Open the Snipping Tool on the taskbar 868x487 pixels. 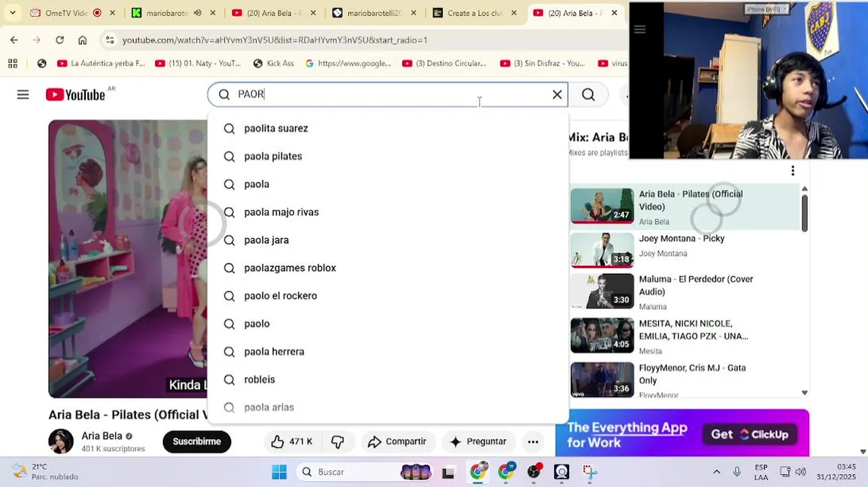[x=589, y=472]
